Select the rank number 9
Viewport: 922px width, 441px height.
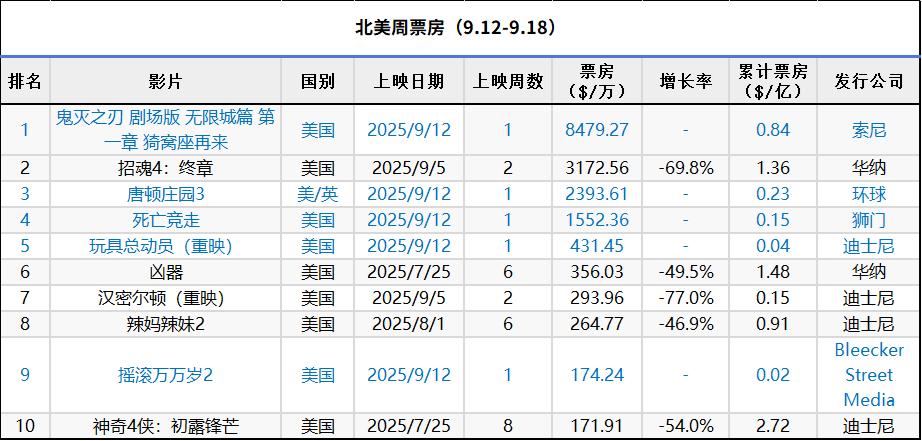tap(25, 375)
